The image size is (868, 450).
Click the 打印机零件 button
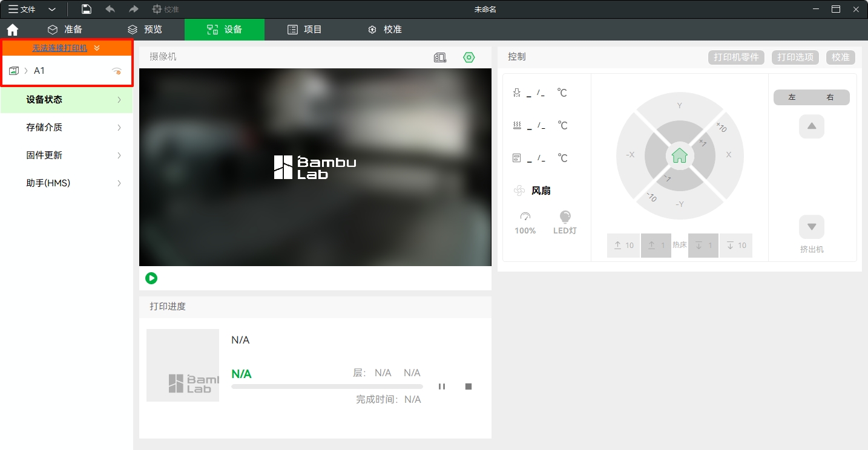tap(736, 57)
